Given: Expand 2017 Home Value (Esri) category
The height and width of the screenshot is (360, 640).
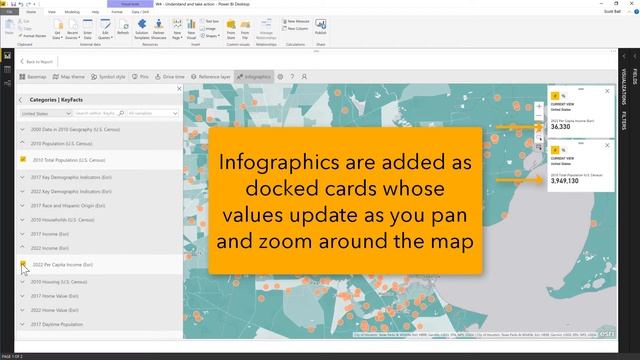Looking at the screenshot, I should pos(22,296).
